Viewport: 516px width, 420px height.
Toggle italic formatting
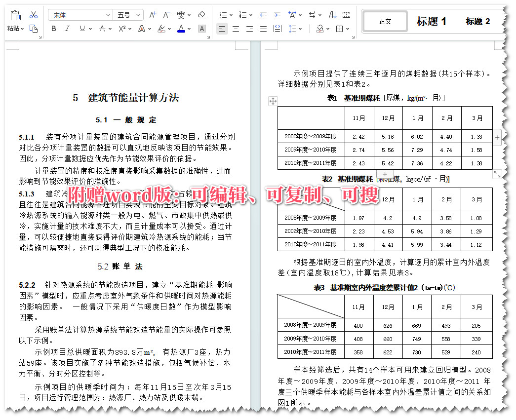67,29
